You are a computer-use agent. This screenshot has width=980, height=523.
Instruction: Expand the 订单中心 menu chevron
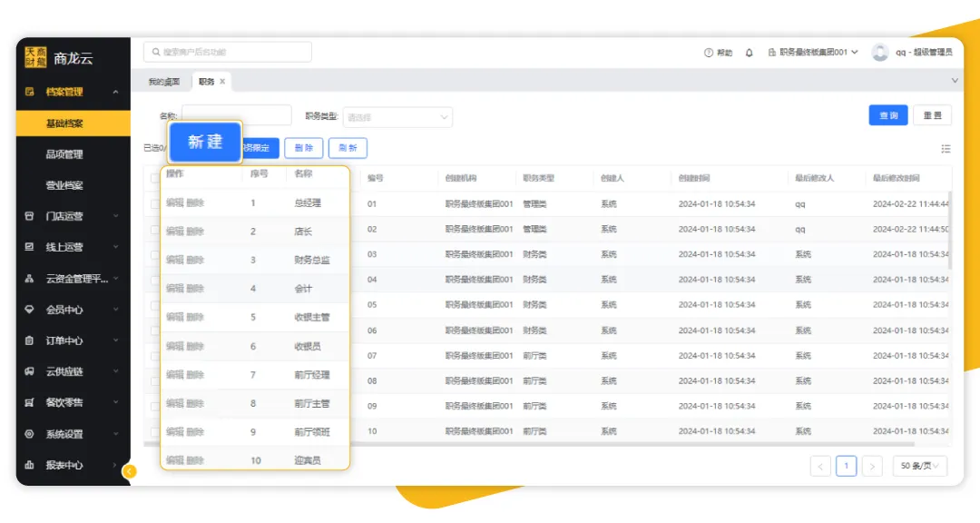pyautogui.click(x=115, y=340)
